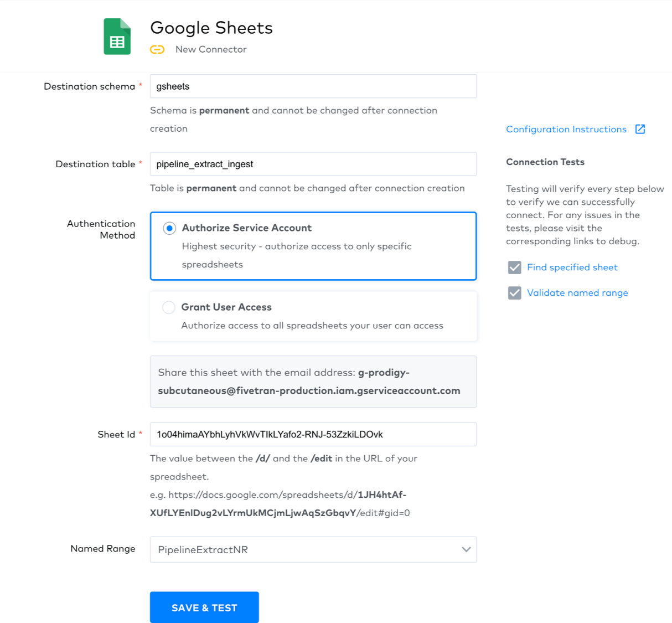The image size is (672, 623).
Task: Toggle the Find specified sheet checkbox
Action: (x=515, y=267)
